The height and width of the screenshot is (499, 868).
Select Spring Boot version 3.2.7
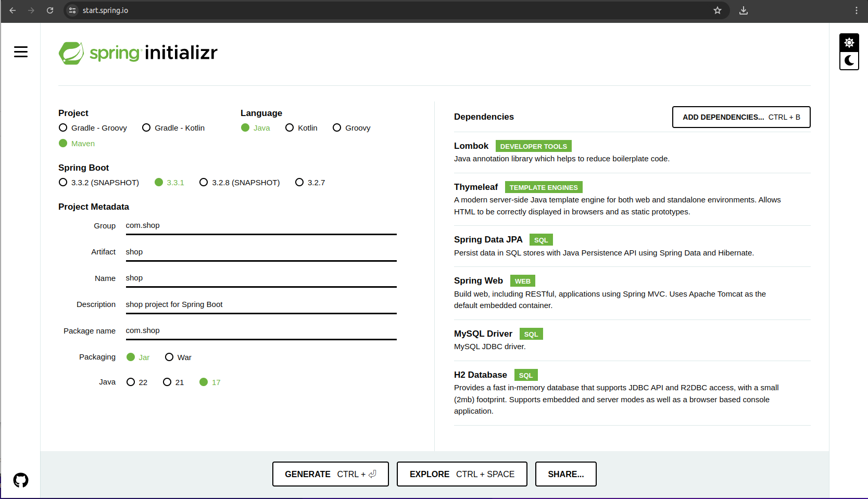coord(310,183)
